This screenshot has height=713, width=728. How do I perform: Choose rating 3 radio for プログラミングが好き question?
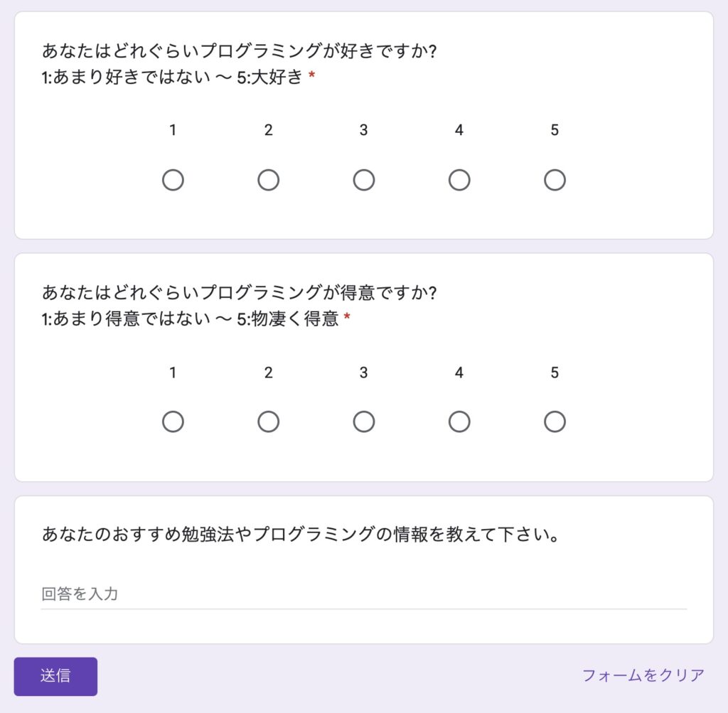pos(363,180)
